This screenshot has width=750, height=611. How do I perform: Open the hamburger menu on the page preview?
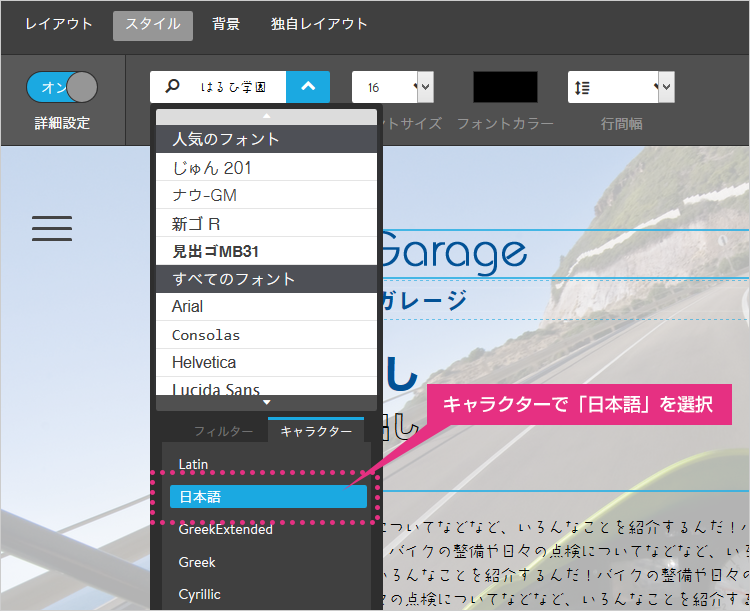52,228
